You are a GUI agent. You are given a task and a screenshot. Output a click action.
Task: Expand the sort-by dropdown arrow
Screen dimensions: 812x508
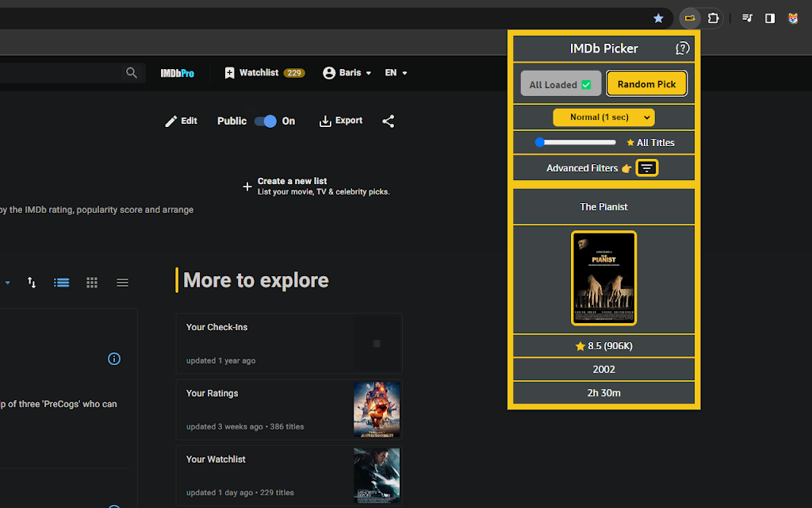click(7, 283)
